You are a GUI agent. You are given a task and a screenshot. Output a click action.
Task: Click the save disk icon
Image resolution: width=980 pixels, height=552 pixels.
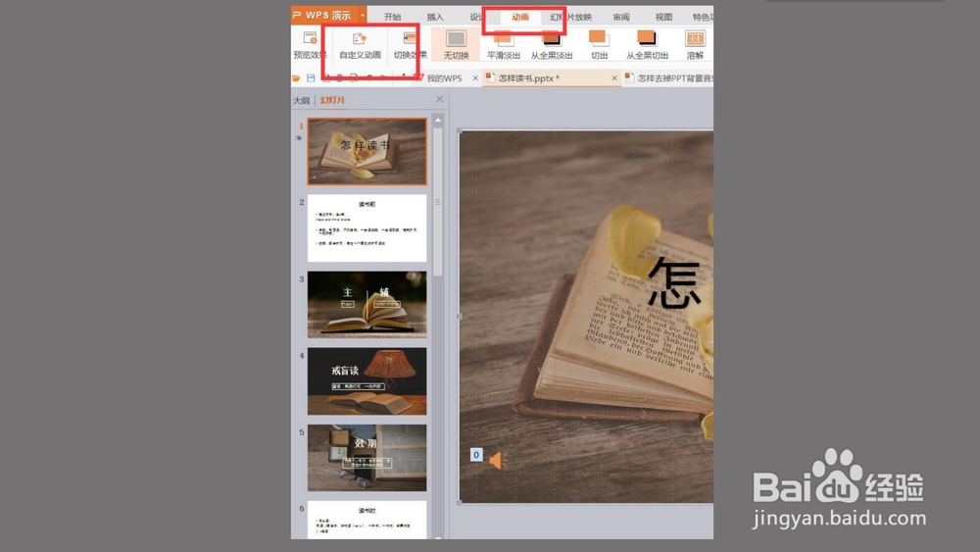[x=311, y=78]
